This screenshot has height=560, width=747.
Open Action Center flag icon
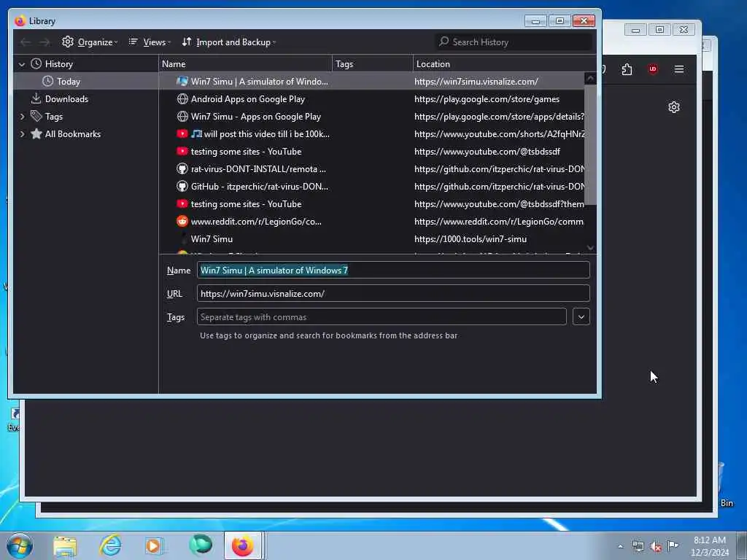pos(673,545)
